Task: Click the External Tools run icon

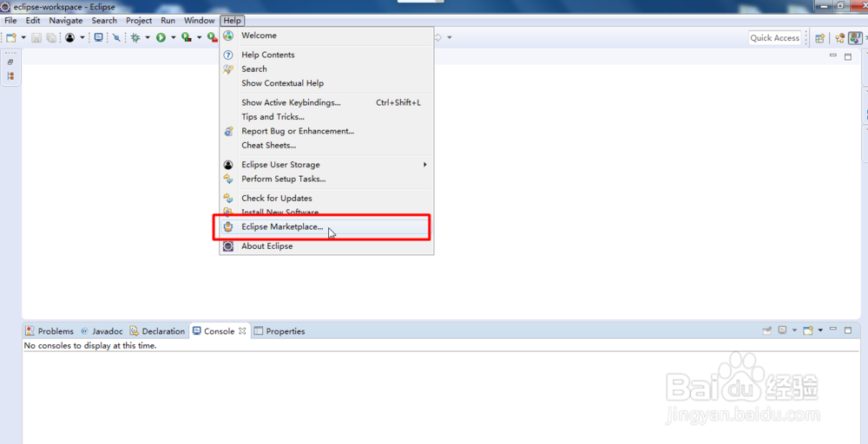Action: tap(212, 37)
